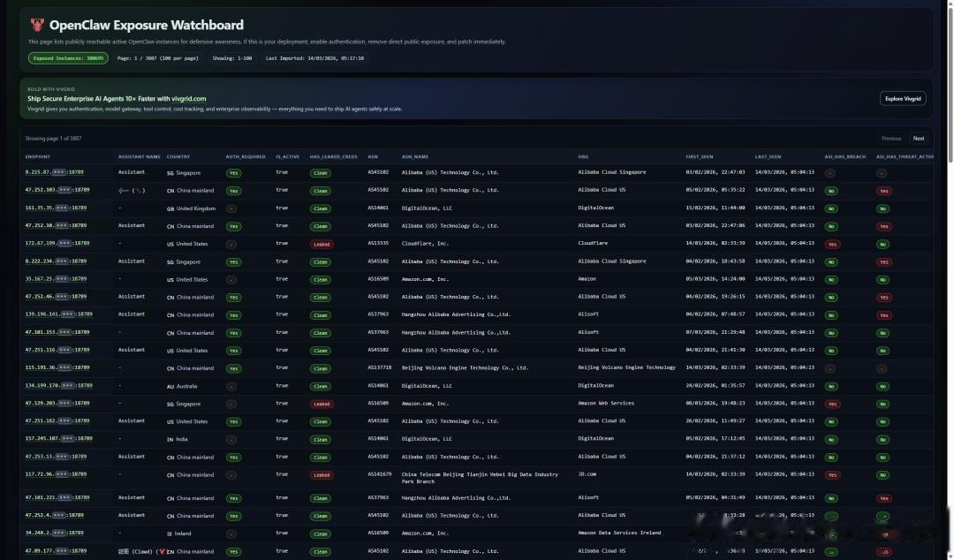Viewport: 954px width, 560px height.
Task: Click the FIRST_SEEN column header
Action: coord(699,157)
